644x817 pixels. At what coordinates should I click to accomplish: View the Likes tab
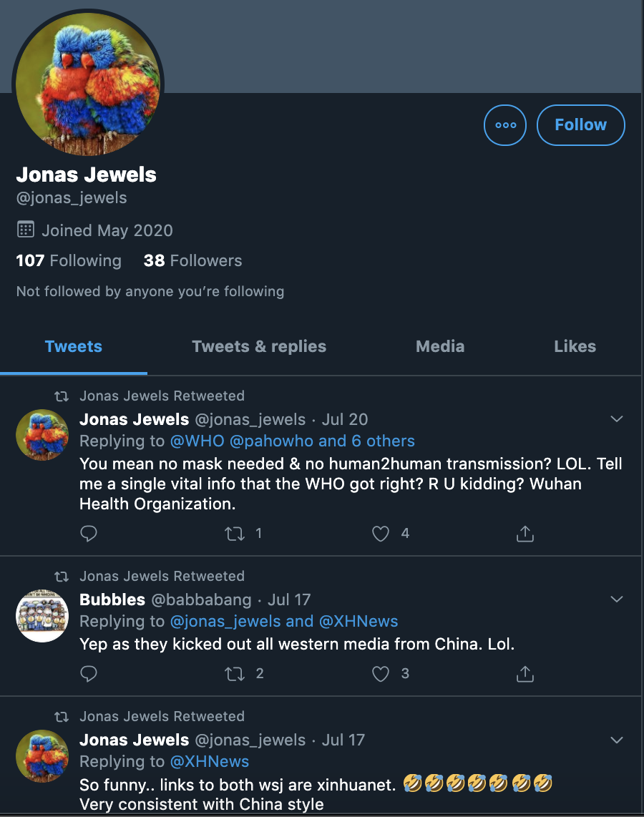575,346
